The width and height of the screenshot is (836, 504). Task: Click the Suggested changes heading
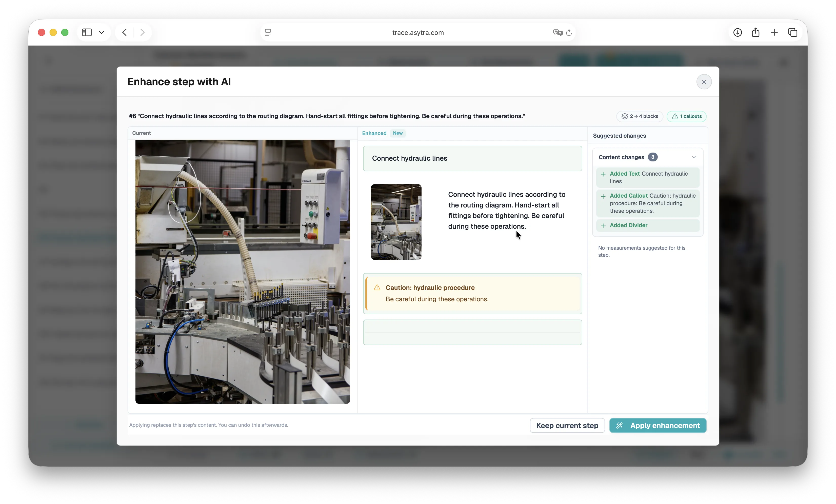pyautogui.click(x=619, y=136)
